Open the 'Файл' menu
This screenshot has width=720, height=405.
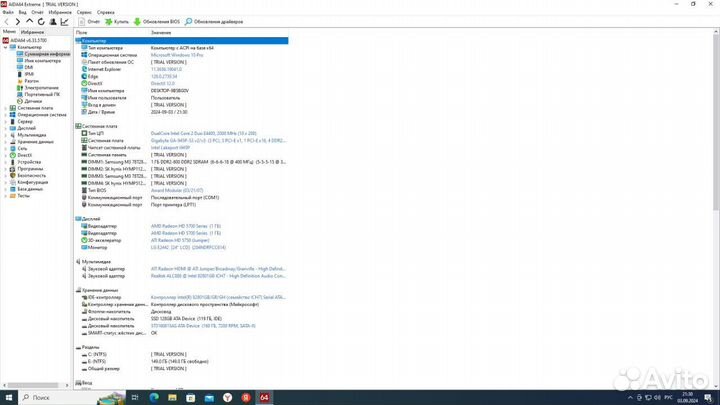pyautogui.click(x=9, y=10)
